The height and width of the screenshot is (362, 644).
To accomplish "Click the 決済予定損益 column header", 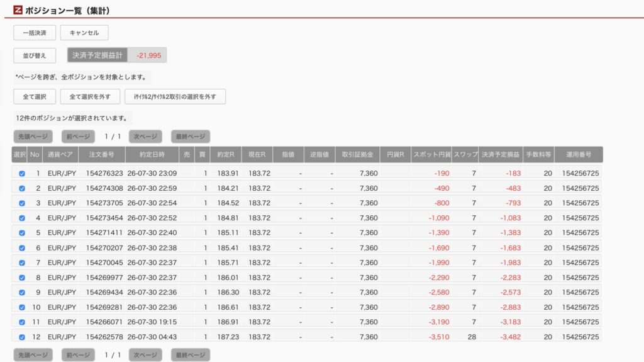I will coord(501,155).
